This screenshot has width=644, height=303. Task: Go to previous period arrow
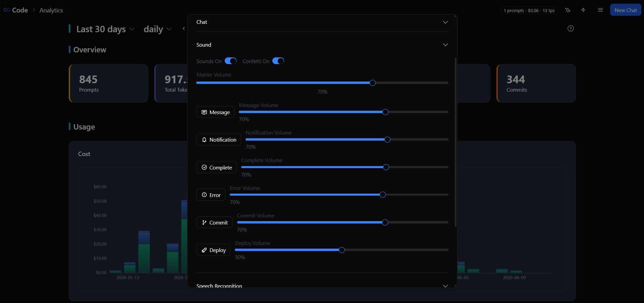[x=184, y=29]
